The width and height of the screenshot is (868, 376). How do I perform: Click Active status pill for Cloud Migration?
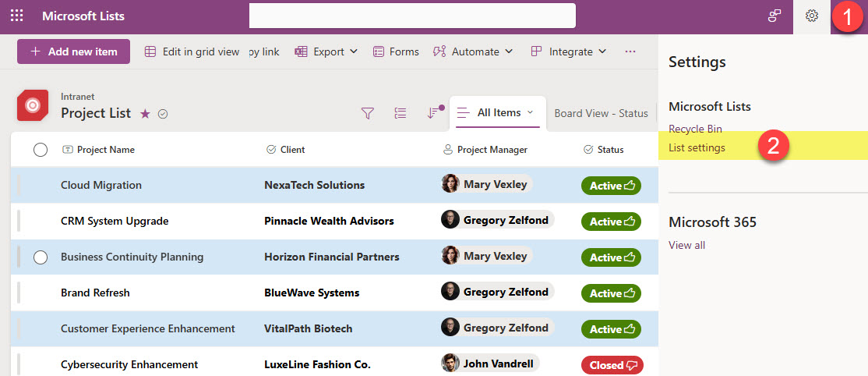[x=611, y=186]
